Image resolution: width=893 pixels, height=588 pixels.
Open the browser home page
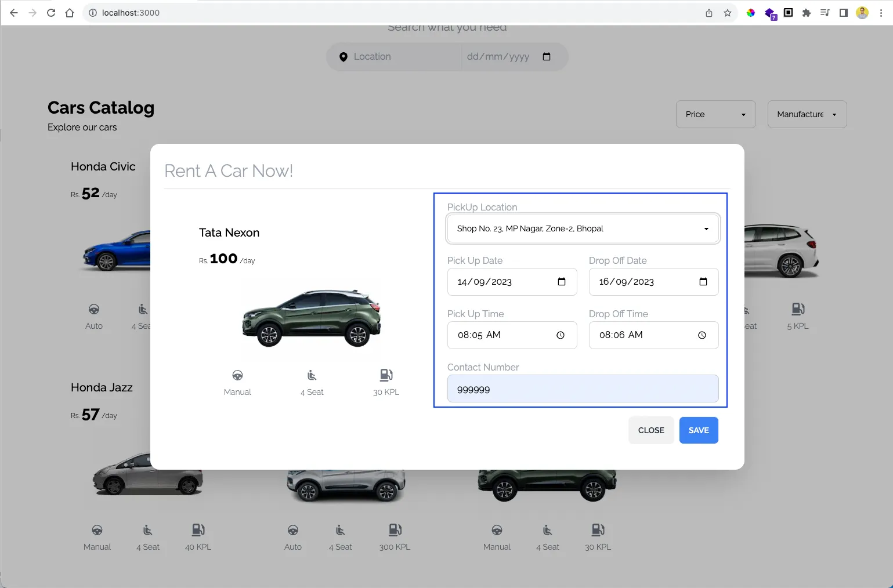click(70, 13)
